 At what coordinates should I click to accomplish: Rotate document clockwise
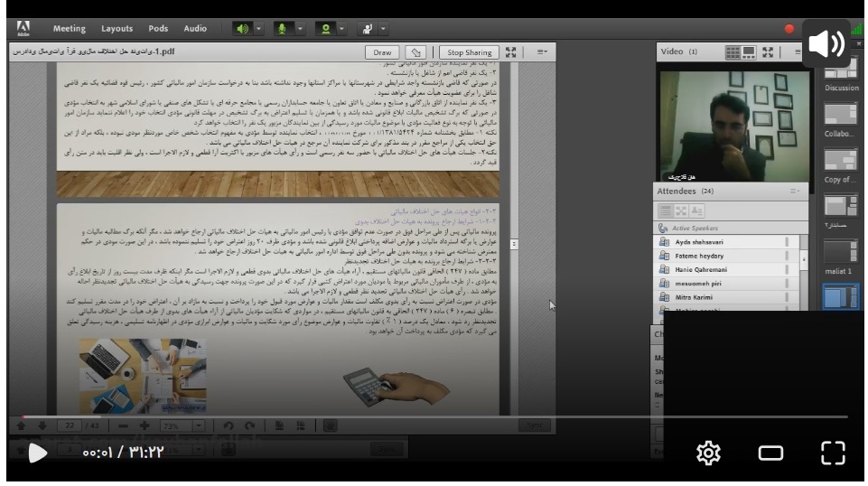pos(249,425)
